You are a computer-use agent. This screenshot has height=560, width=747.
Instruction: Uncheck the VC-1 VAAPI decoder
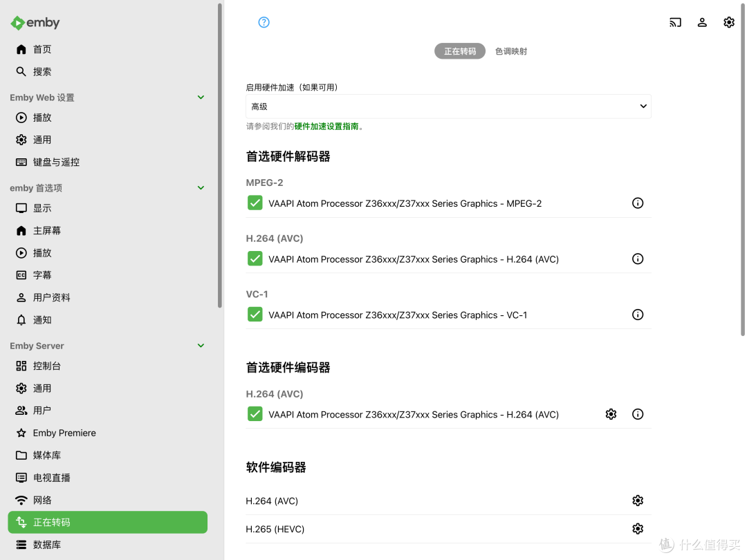pyautogui.click(x=255, y=315)
